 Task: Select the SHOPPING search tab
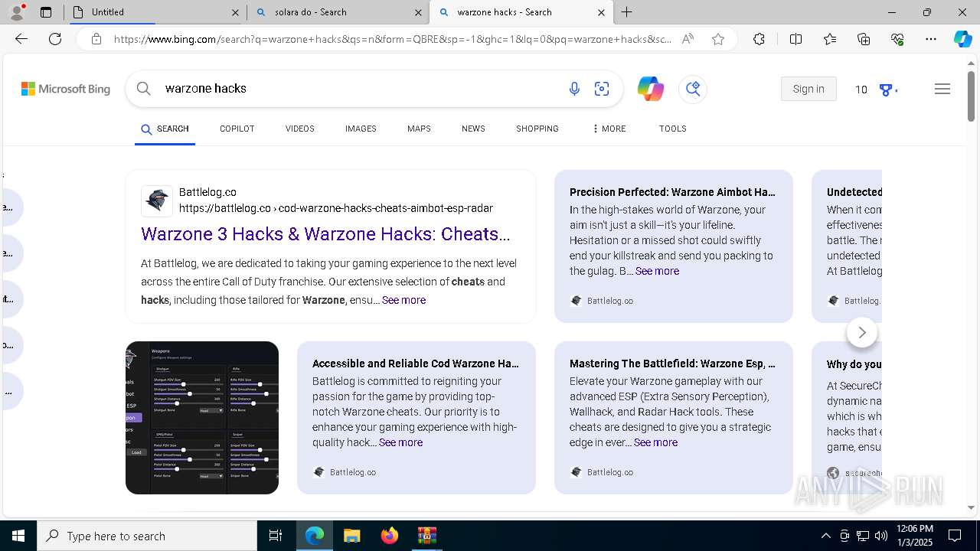[537, 129]
